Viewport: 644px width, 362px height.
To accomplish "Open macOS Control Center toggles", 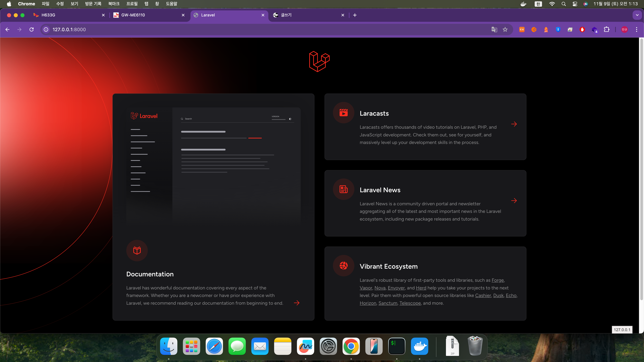I will (575, 4).
